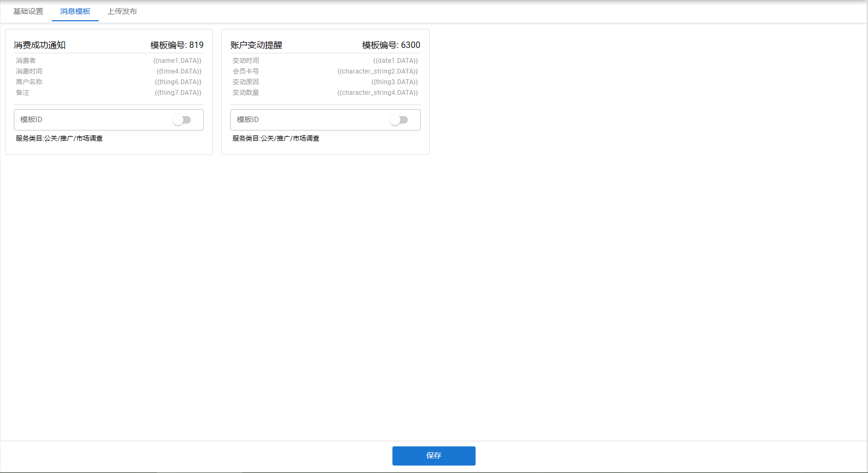Click 服务类目 text under 账户变动提醒 card
The width and height of the screenshot is (868, 473).
point(276,138)
